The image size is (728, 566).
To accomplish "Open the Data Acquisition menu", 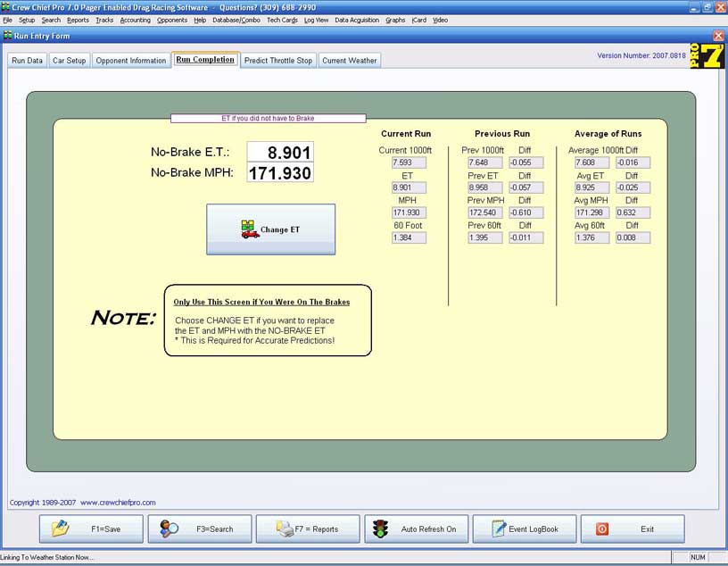I will (x=357, y=20).
